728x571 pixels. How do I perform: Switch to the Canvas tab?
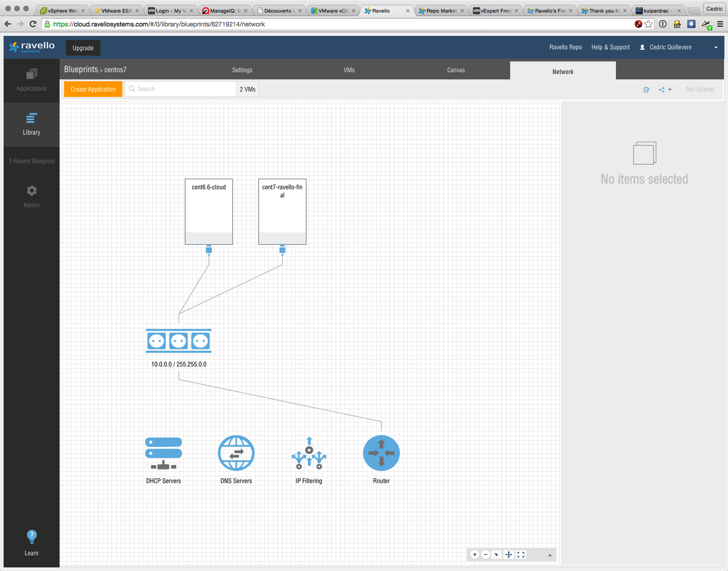[456, 70]
